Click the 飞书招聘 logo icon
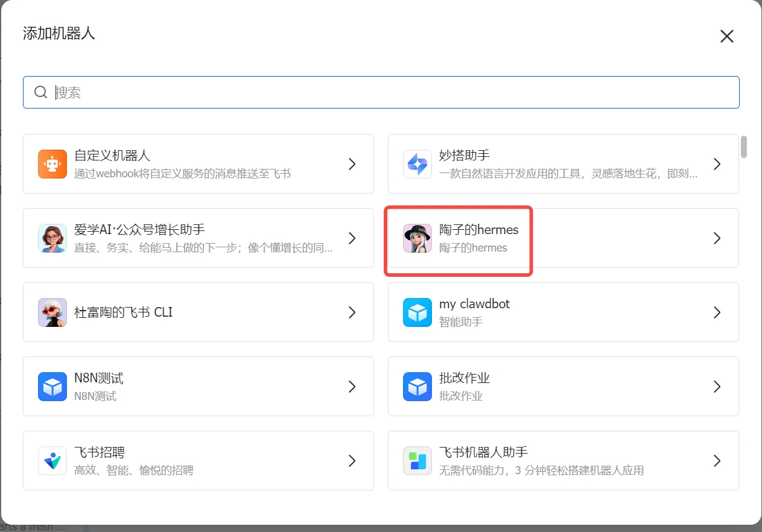Screen dimensions: 762x532 coord(52,461)
